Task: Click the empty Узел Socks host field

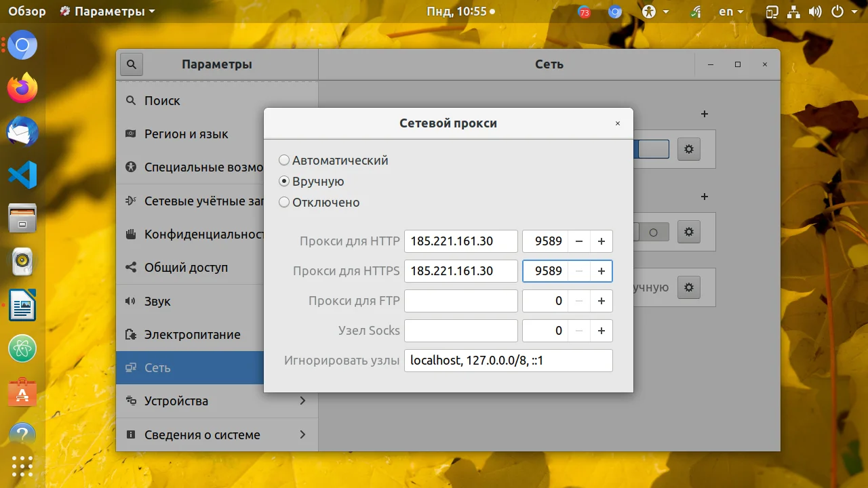Action: coord(461,331)
